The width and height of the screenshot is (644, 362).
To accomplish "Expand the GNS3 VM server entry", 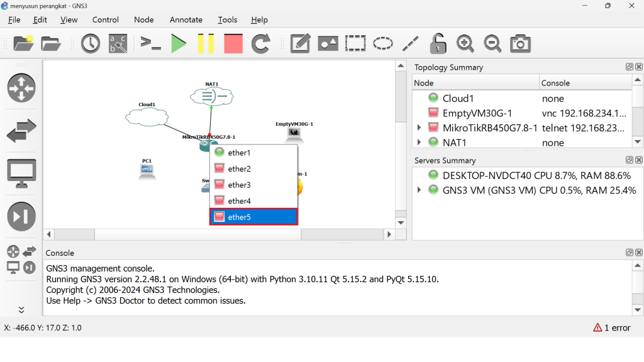I will pos(419,190).
